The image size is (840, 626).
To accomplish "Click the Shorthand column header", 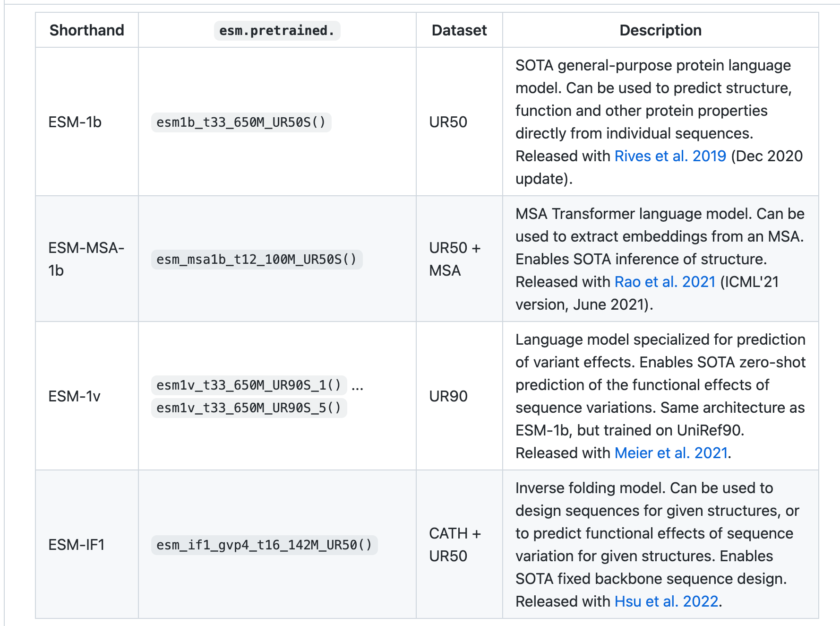I will (87, 30).
